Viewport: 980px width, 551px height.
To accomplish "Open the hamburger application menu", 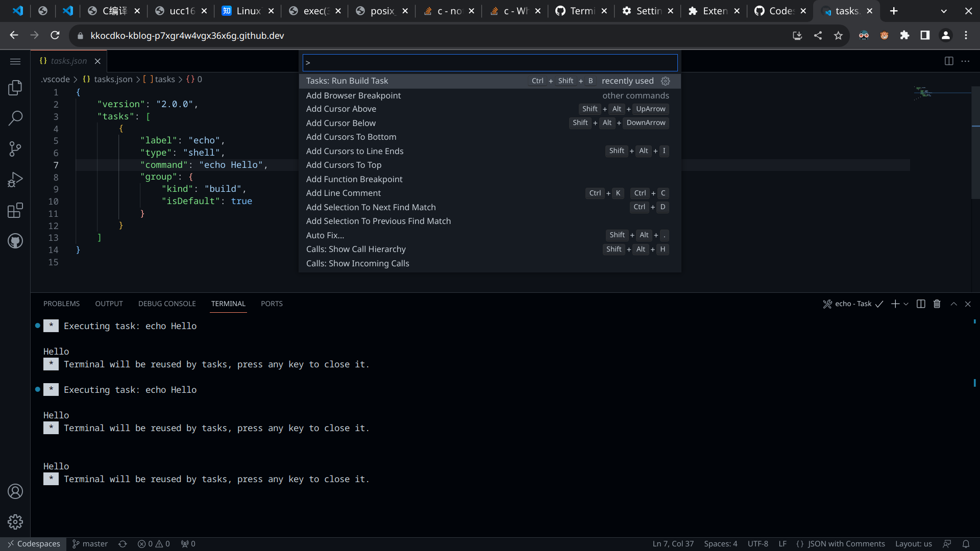I will click(15, 61).
